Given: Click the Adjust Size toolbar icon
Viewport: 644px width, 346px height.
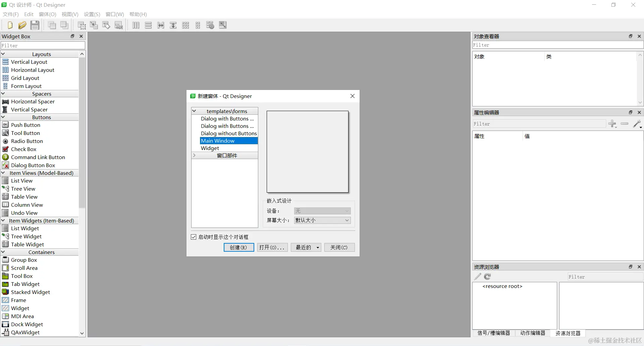Looking at the screenshot, I should click(223, 25).
